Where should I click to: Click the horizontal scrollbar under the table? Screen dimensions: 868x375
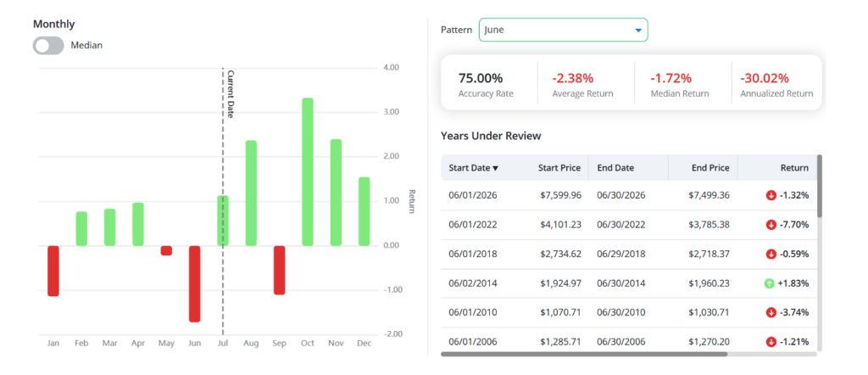[x=584, y=354]
